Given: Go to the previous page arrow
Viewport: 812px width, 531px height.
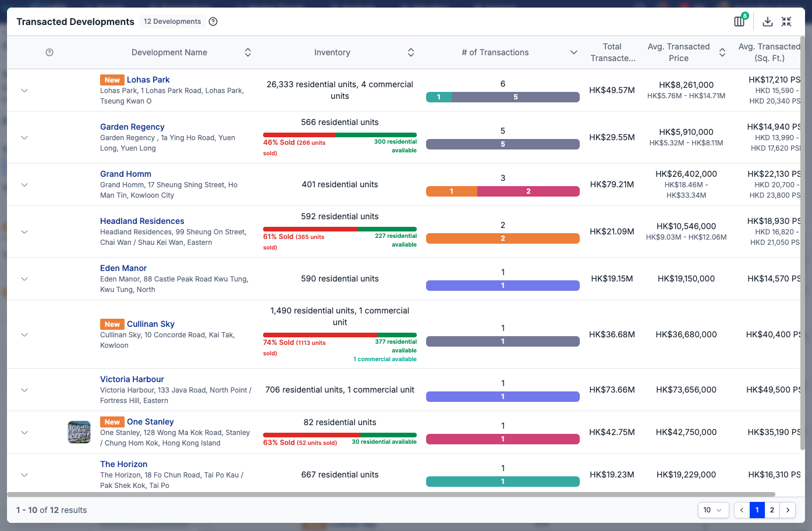Looking at the screenshot, I should (x=742, y=510).
